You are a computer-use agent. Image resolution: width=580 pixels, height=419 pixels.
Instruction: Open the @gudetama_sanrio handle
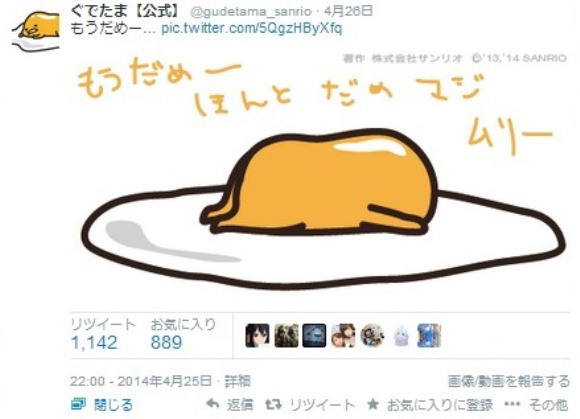[250, 11]
